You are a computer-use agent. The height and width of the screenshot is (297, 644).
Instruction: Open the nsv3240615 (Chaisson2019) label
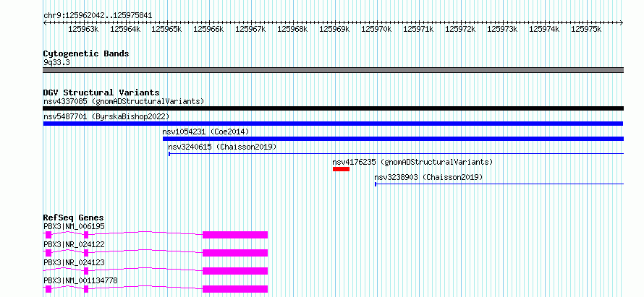tap(222, 147)
